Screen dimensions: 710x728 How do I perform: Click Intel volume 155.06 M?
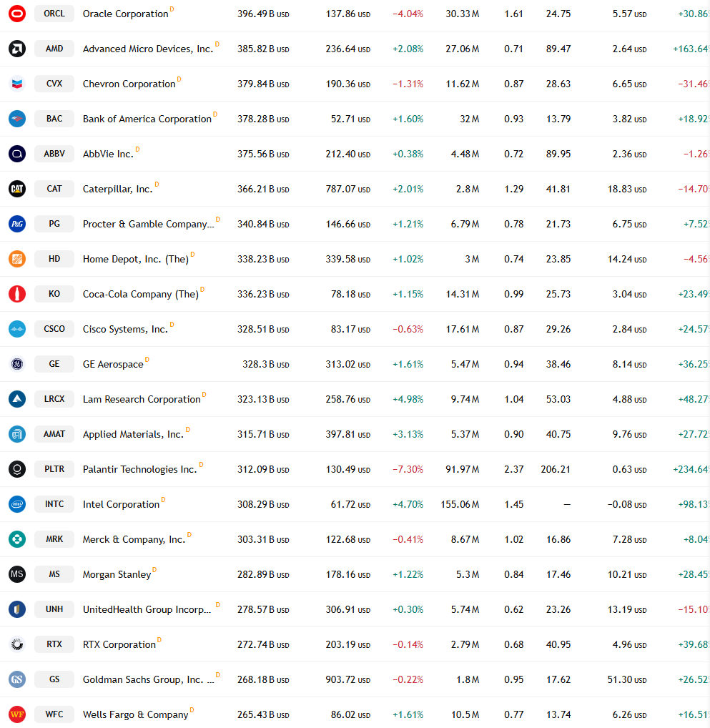460,504
